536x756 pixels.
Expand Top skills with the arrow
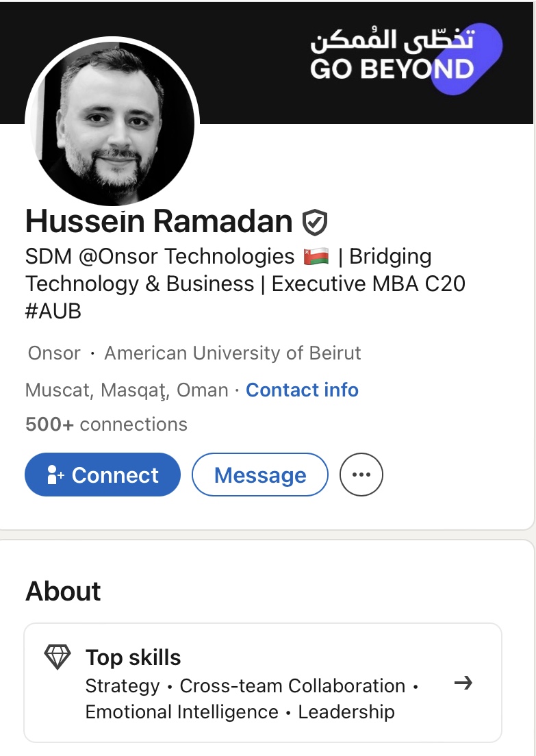(463, 683)
